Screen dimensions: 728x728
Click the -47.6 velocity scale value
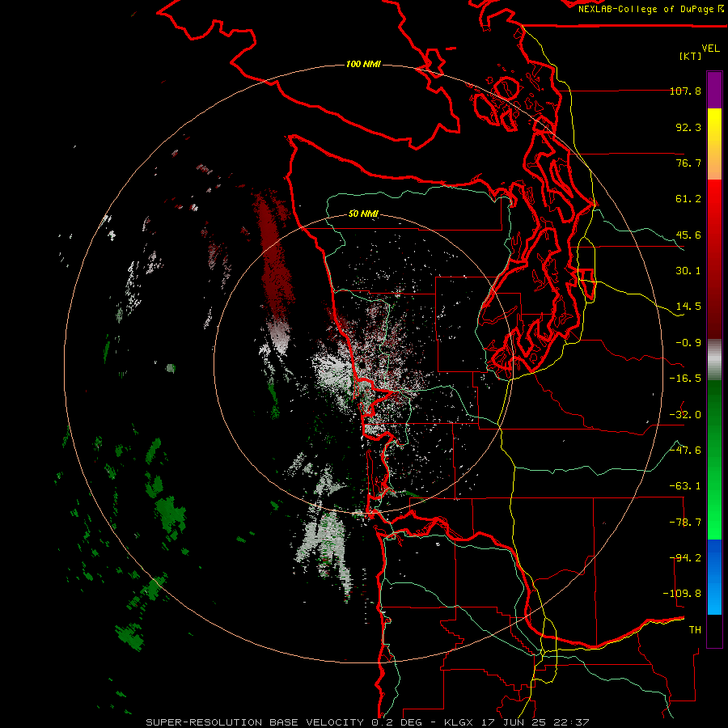click(x=685, y=451)
